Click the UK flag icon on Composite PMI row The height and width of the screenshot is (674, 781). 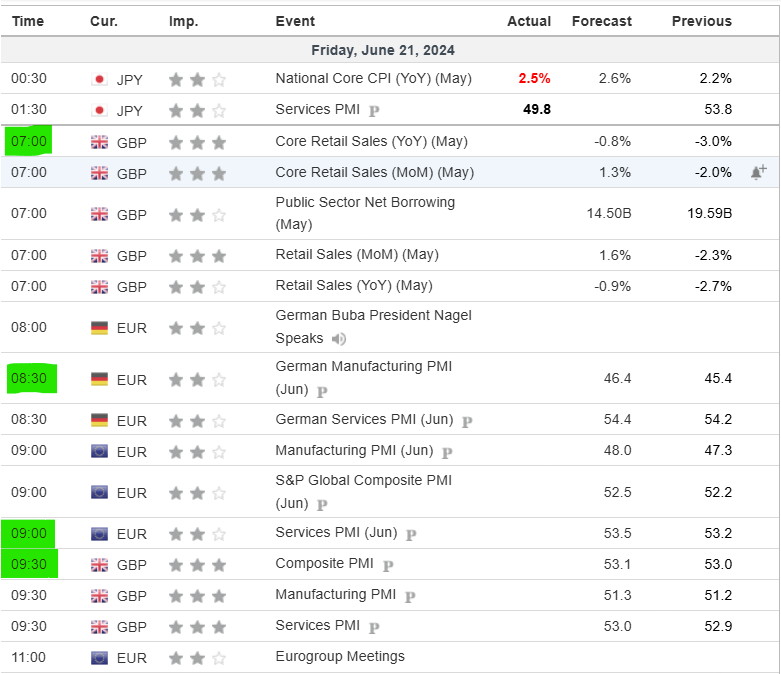(99, 565)
